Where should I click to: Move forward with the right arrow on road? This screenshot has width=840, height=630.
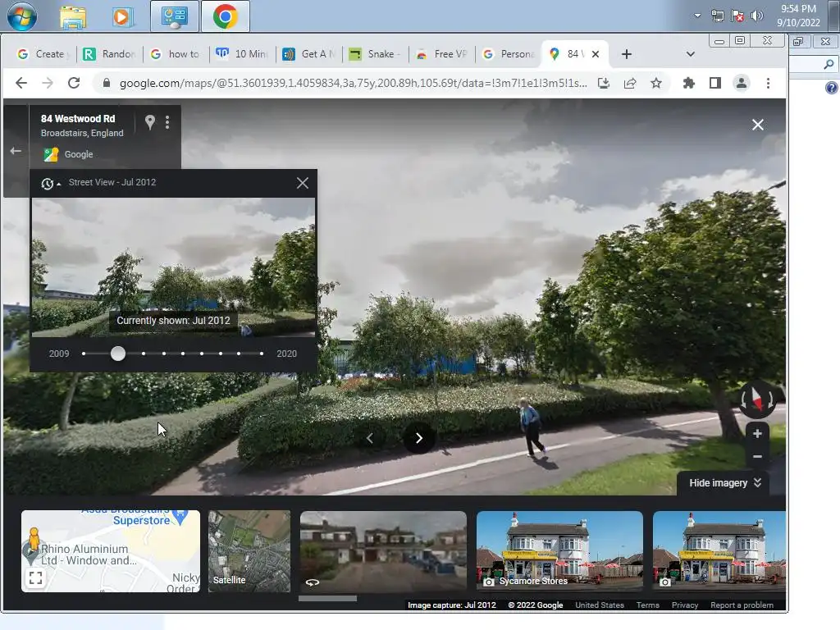coord(419,438)
